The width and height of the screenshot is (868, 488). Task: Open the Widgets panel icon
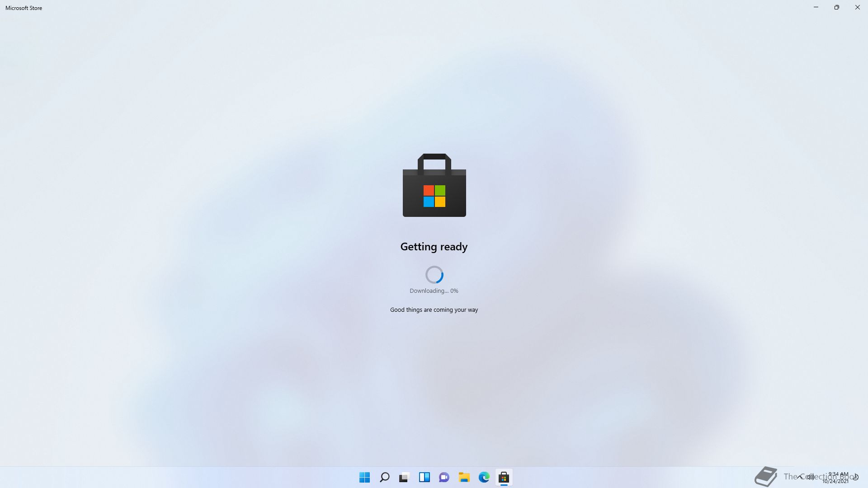click(x=424, y=477)
